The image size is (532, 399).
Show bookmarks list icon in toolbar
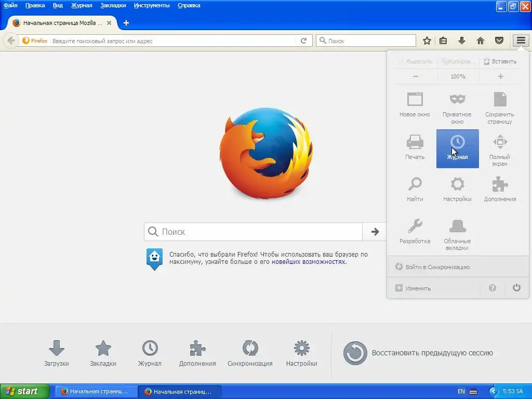(x=443, y=41)
